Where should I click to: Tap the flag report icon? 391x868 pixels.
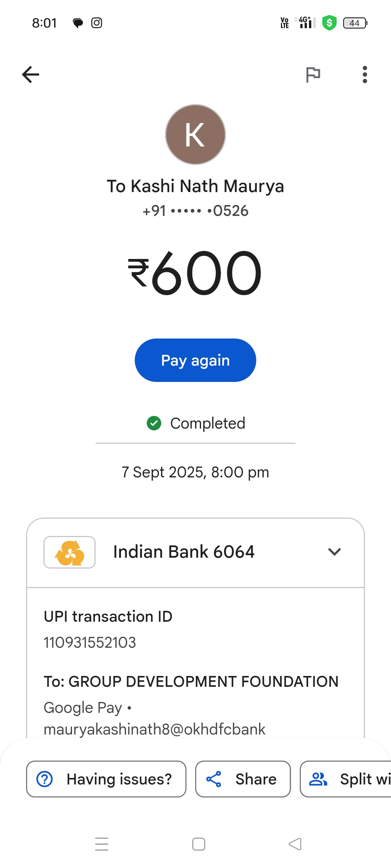(x=313, y=75)
